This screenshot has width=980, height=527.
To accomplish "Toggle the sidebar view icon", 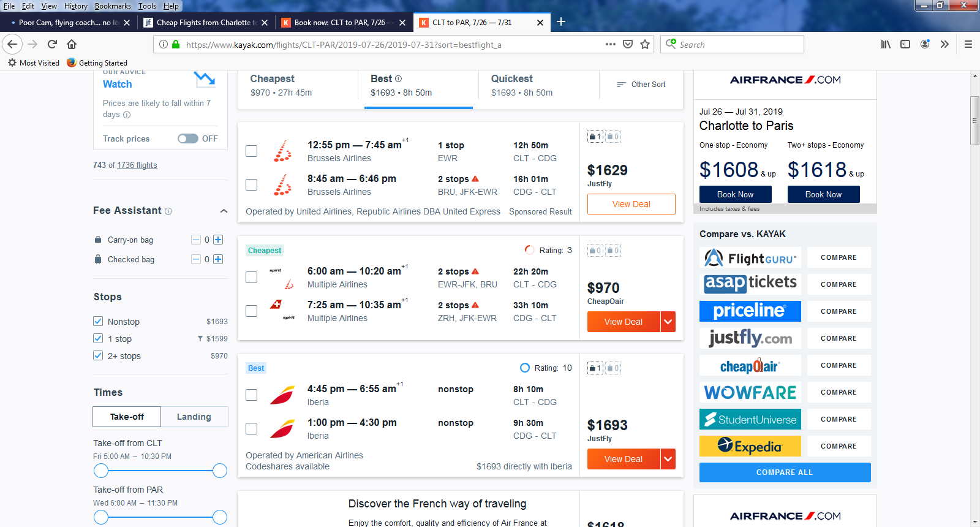I will (905, 44).
